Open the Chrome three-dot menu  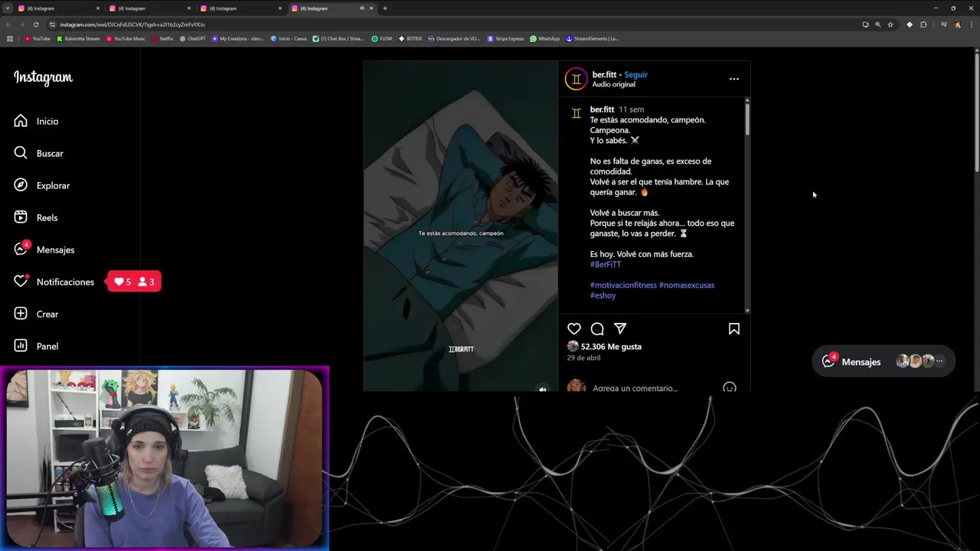[971, 24]
